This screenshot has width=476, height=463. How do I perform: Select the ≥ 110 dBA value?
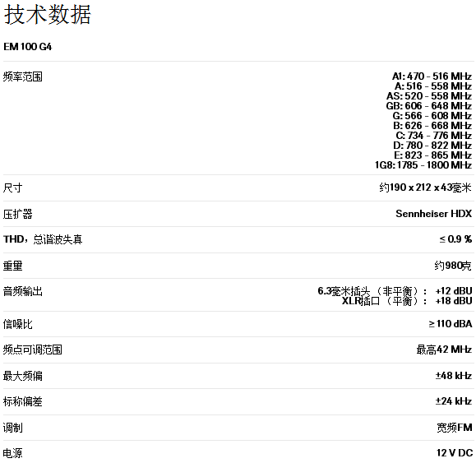[x=451, y=324]
